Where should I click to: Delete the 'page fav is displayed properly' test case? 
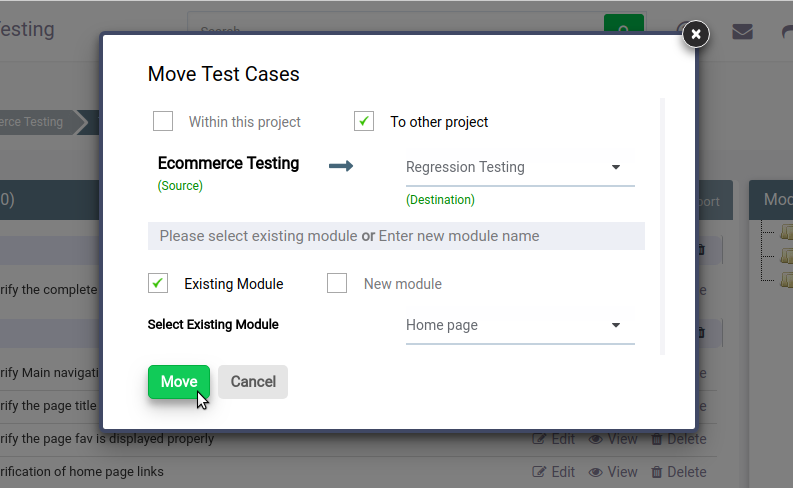[679, 439]
